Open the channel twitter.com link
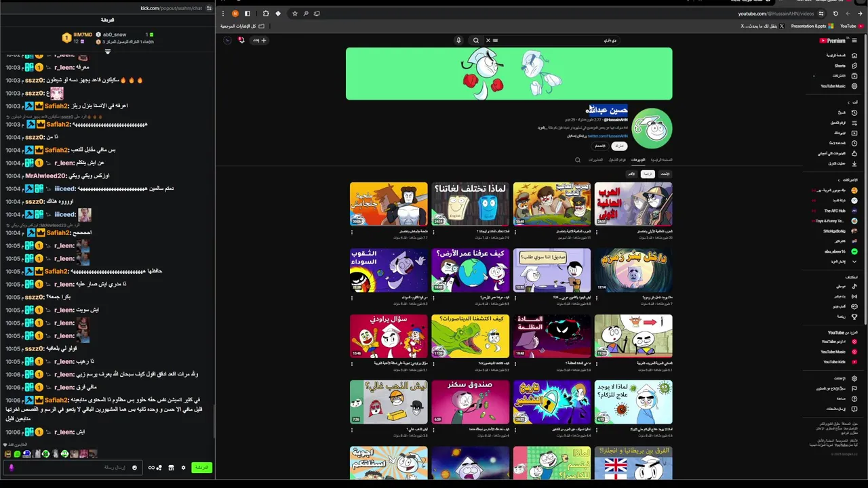 click(607, 136)
